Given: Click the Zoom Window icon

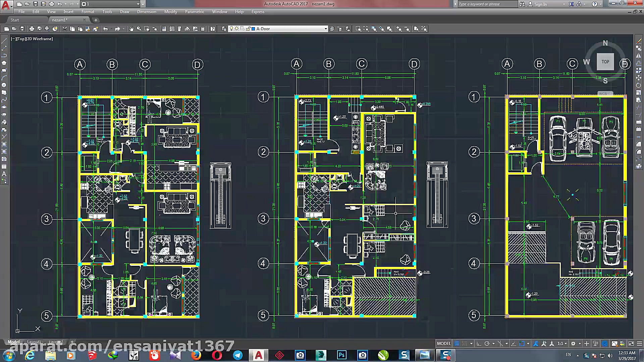Looking at the screenshot, I should 358,29.
